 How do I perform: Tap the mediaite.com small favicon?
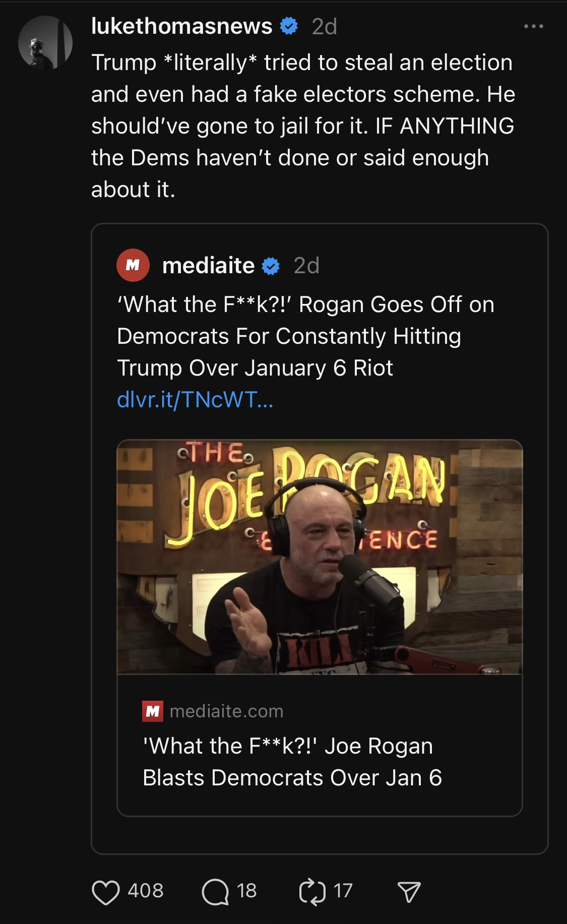coord(152,711)
